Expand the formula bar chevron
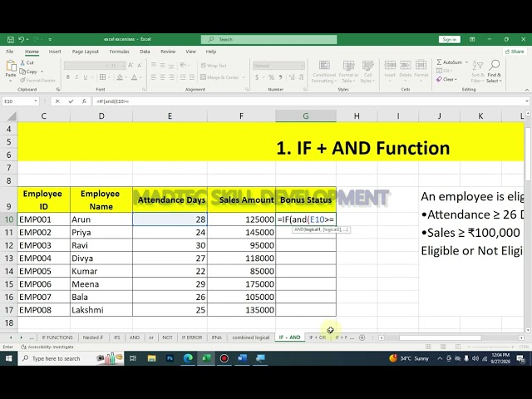 point(526,101)
